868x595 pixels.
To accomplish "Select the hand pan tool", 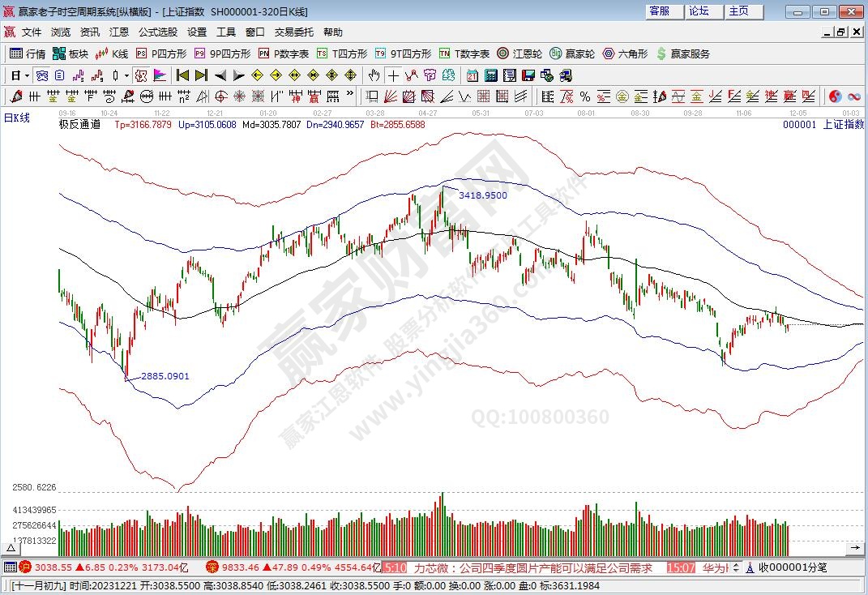I will tap(374, 75).
